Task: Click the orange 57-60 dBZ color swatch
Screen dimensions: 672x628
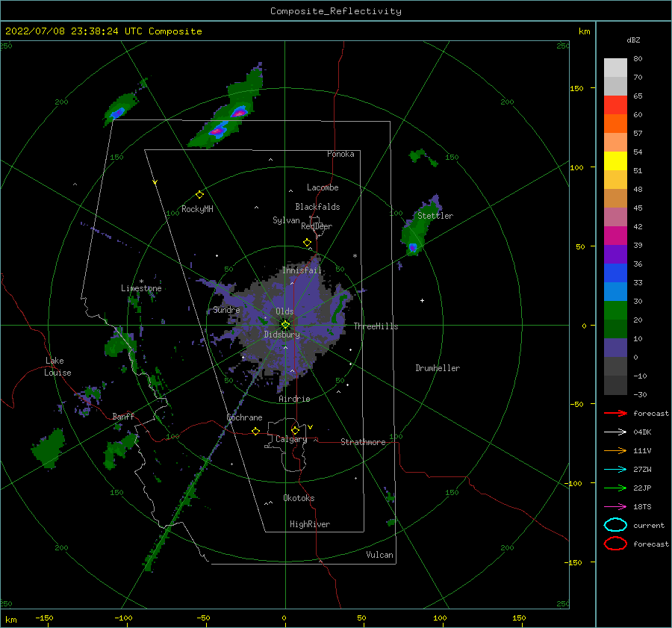Action: coord(615,124)
